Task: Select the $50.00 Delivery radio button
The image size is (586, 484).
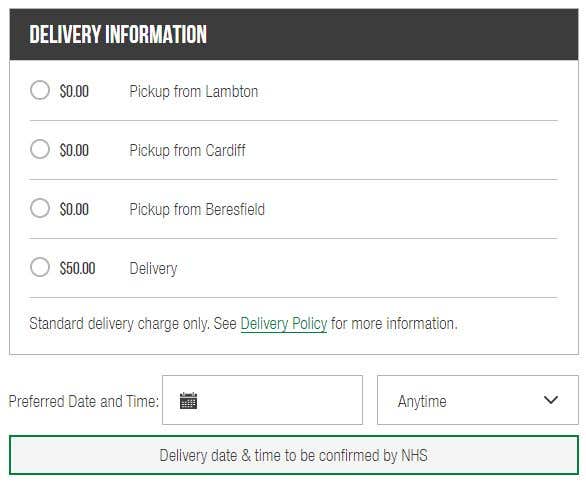Action: [x=40, y=267]
